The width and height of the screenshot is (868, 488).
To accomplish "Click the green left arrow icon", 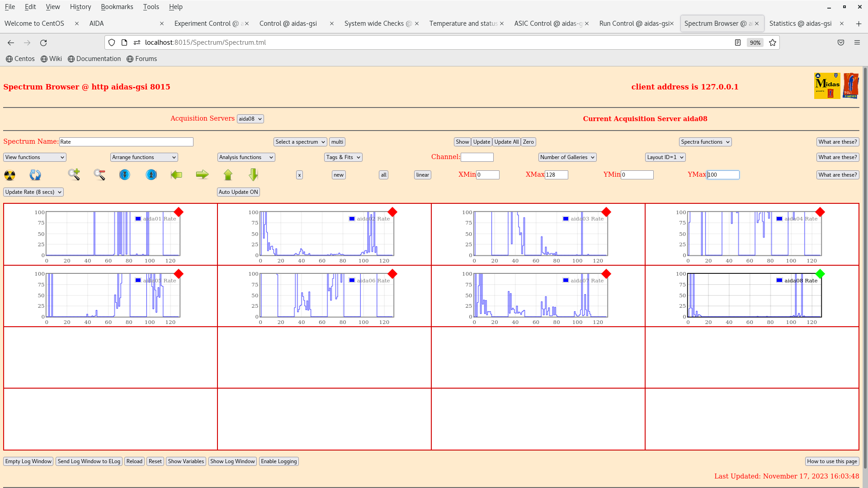I will [x=176, y=174].
